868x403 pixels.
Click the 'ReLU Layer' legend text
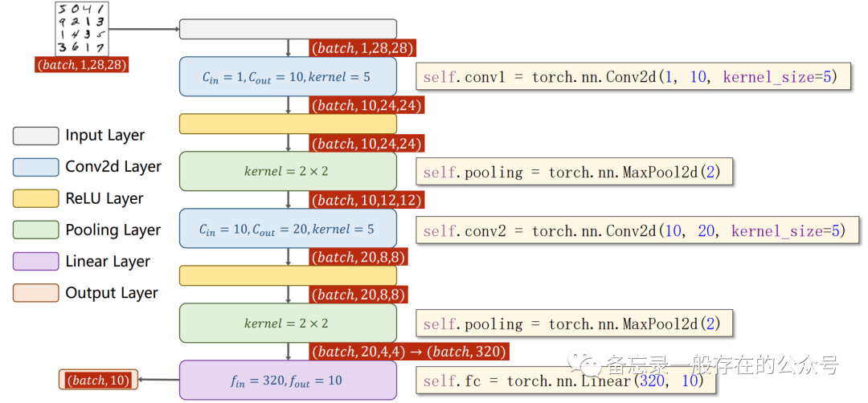coord(104,198)
